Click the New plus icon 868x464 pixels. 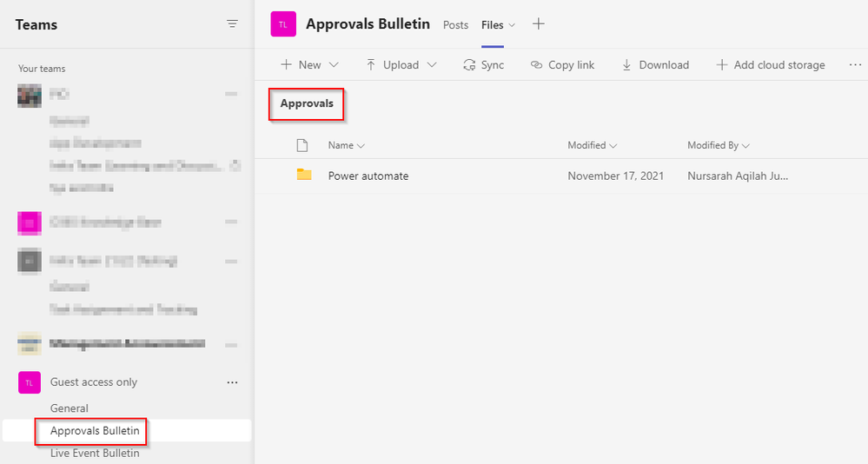[286, 65]
